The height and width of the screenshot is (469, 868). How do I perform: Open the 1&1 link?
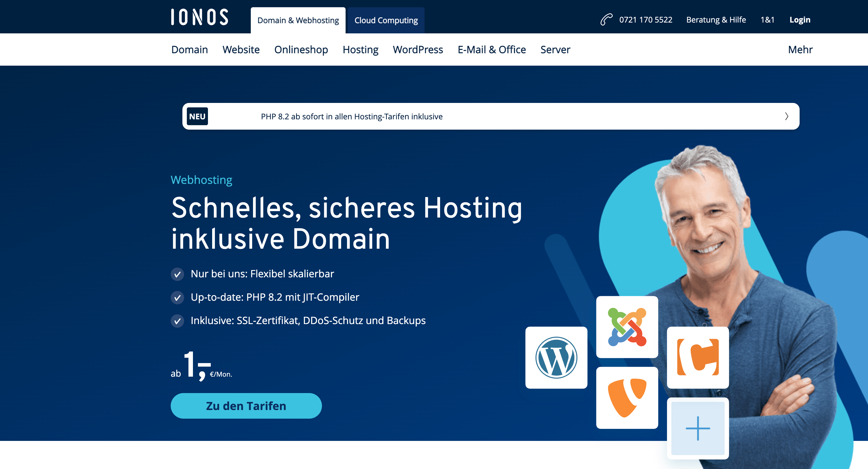767,19
